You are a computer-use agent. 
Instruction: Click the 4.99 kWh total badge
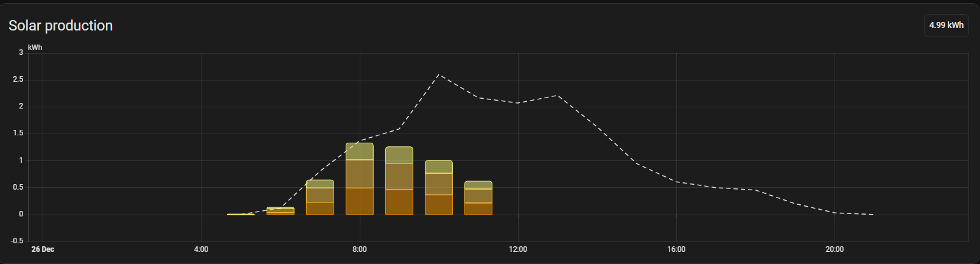946,26
